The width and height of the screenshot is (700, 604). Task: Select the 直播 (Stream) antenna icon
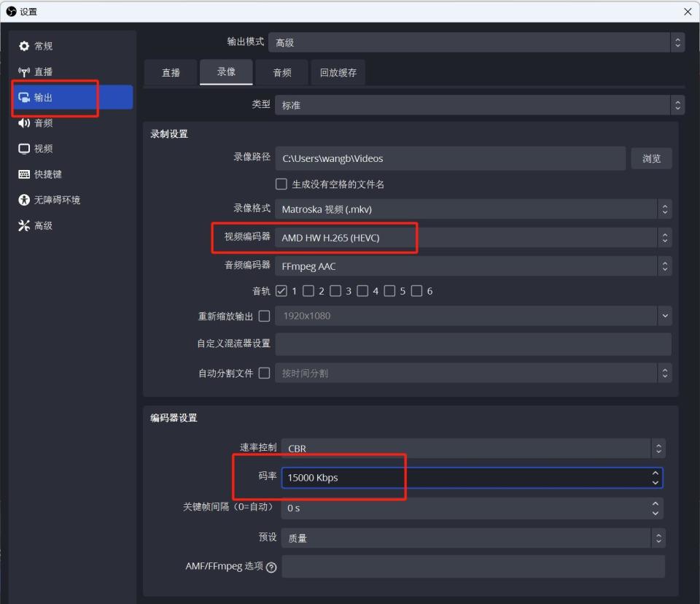coord(24,71)
